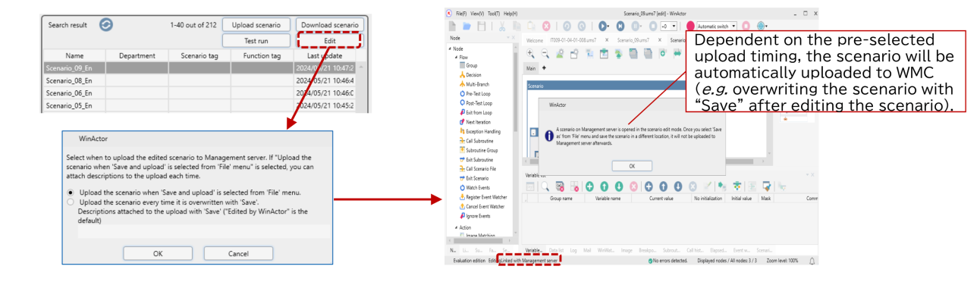Open the execution speed dropdown
980x285 pixels.
coord(674,26)
